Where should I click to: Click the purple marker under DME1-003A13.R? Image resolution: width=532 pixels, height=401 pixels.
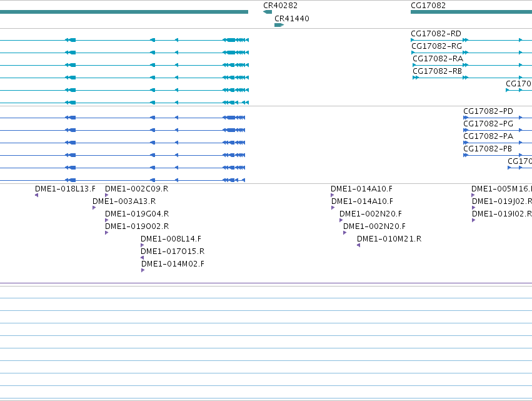94,208
